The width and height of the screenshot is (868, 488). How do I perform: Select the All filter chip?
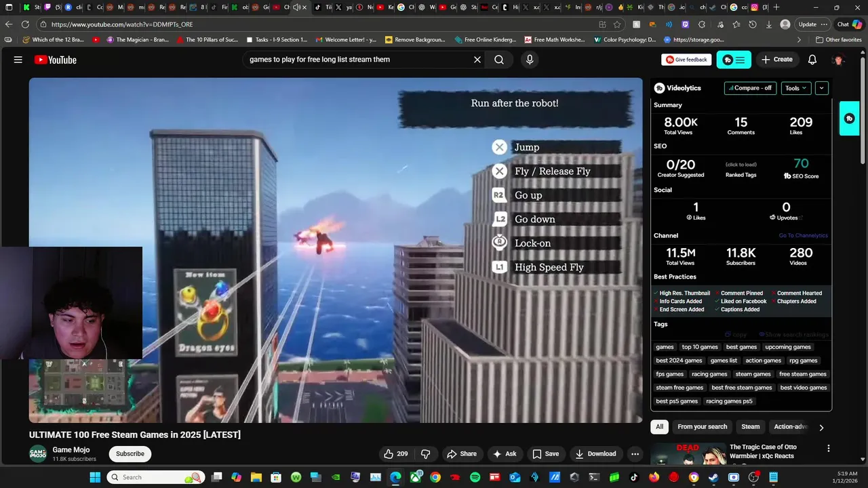pyautogui.click(x=659, y=427)
